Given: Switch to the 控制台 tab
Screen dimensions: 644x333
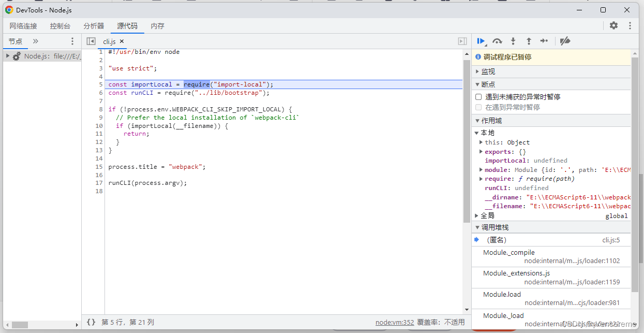Looking at the screenshot, I should pos(60,25).
